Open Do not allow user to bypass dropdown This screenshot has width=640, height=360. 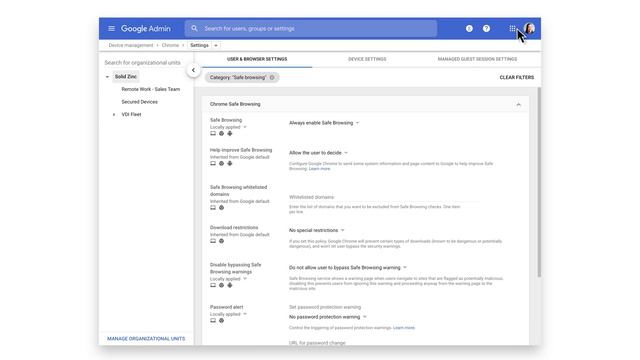[x=348, y=268]
